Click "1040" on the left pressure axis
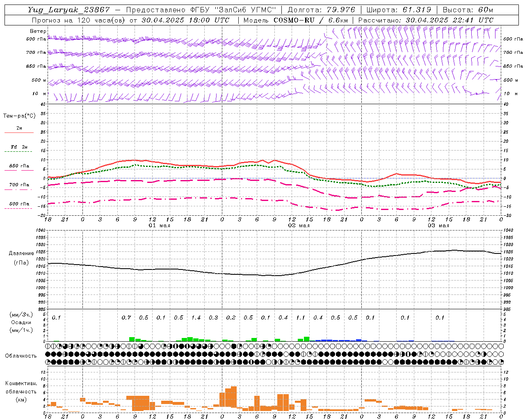This screenshot has height=420, width=525. click(40, 231)
